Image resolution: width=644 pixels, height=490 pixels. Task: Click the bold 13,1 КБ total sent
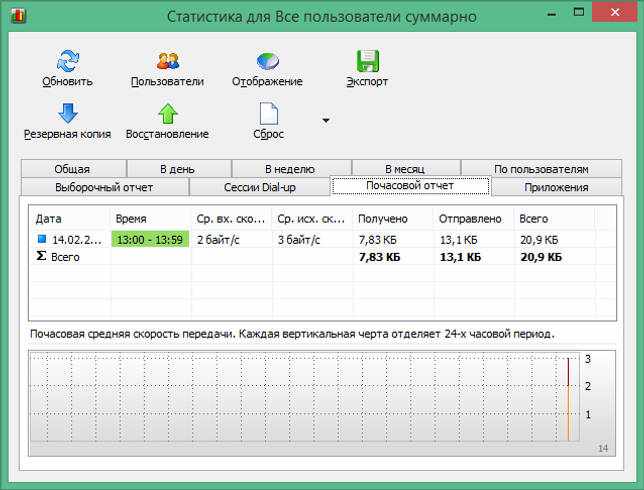pyautogui.click(x=460, y=257)
